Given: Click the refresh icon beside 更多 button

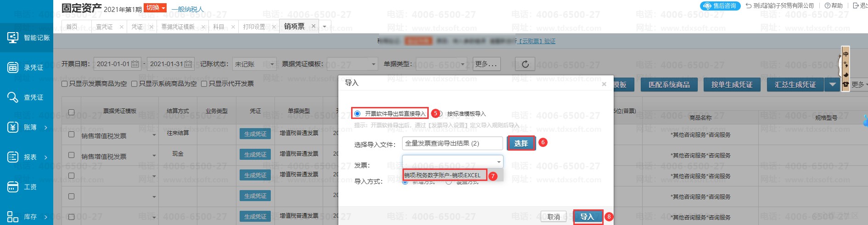Looking at the screenshot, I should (525, 64).
